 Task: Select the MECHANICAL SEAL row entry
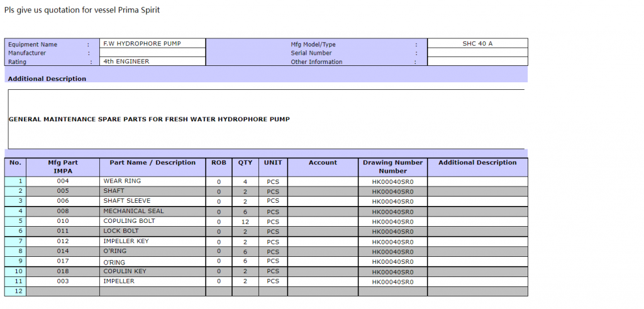tap(153, 211)
